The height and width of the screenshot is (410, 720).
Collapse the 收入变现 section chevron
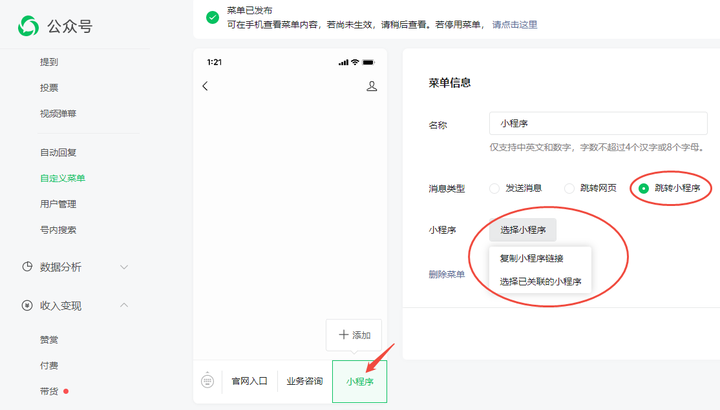(x=124, y=305)
